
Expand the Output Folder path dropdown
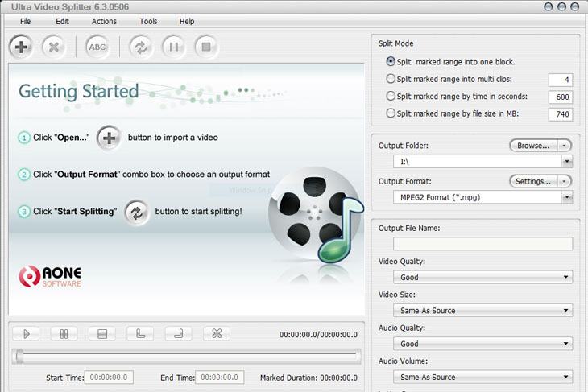(x=567, y=162)
